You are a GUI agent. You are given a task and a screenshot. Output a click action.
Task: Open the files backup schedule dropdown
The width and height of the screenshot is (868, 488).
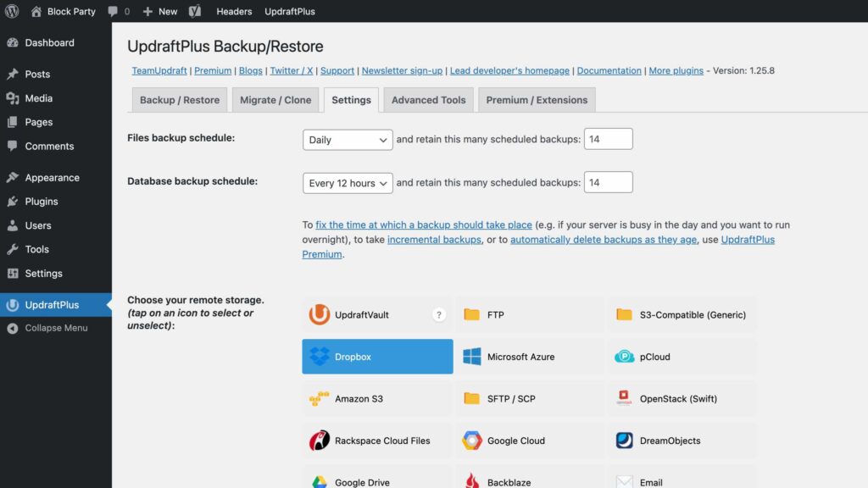pyautogui.click(x=347, y=140)
